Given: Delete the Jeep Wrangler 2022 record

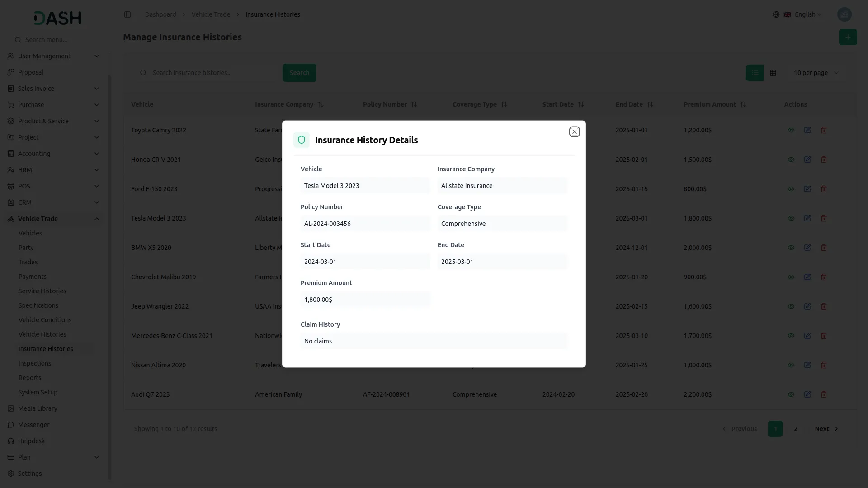Looking at the screenshot, I should coord(824,306).
